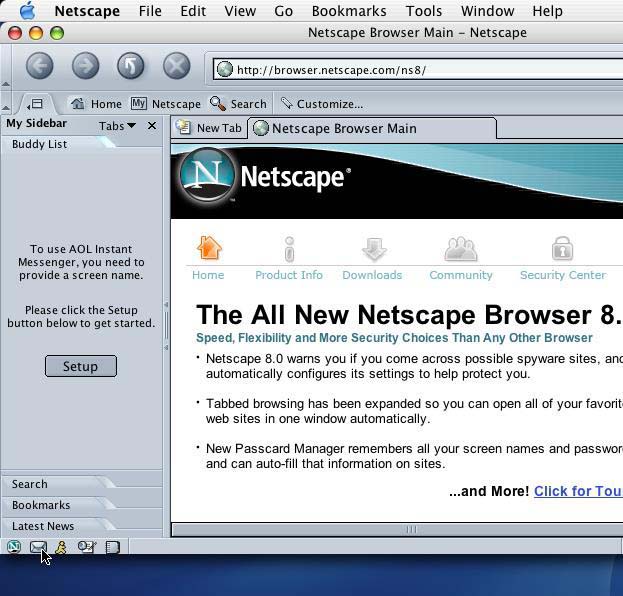Viewport: 623px width, 596px height.
Task: Switch to the New Tab tab
Action: [x=209, y=128]
